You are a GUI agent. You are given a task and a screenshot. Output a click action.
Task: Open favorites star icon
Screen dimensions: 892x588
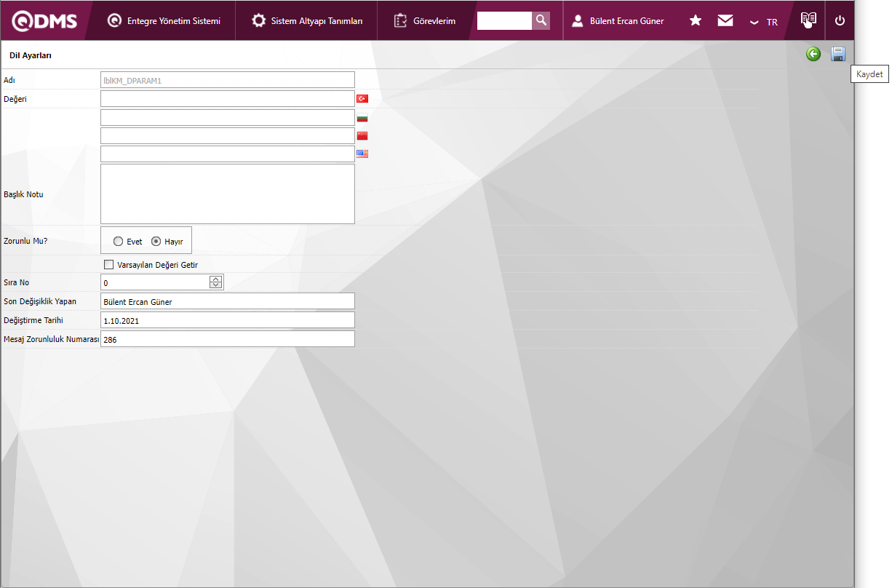coord(696,20)
